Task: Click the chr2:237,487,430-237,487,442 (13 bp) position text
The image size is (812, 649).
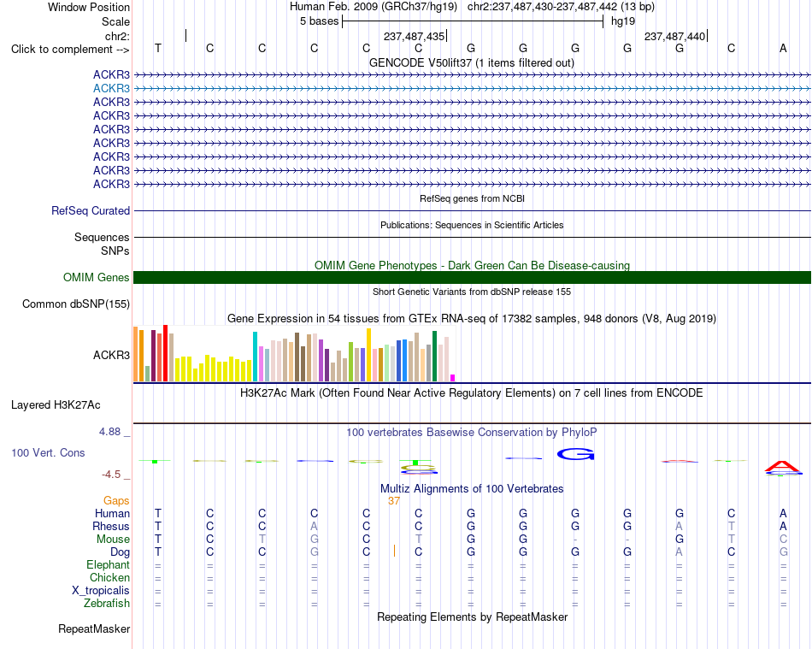Action: (561, 7)
